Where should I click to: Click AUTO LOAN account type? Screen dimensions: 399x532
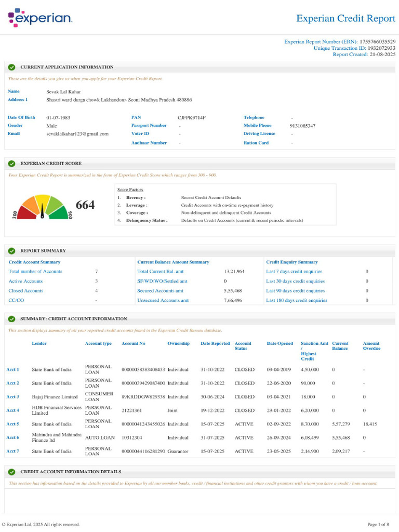[x=100, y=437]
